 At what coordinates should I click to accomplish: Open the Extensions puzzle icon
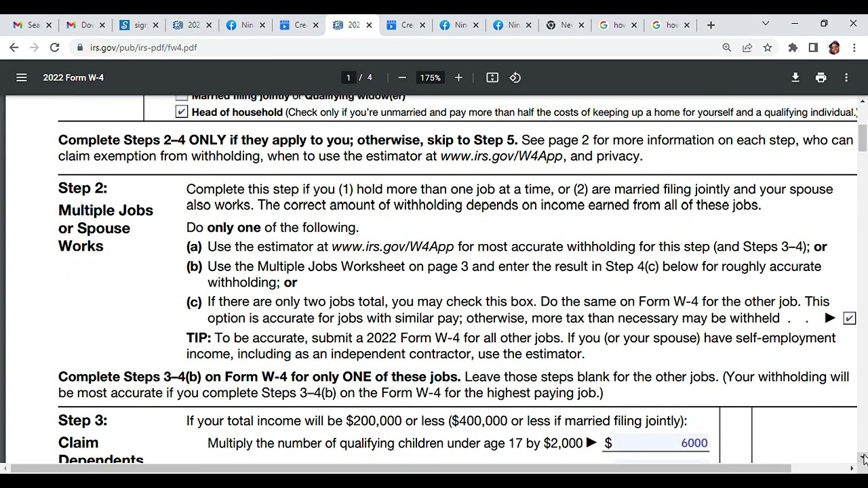coord(793,47)
